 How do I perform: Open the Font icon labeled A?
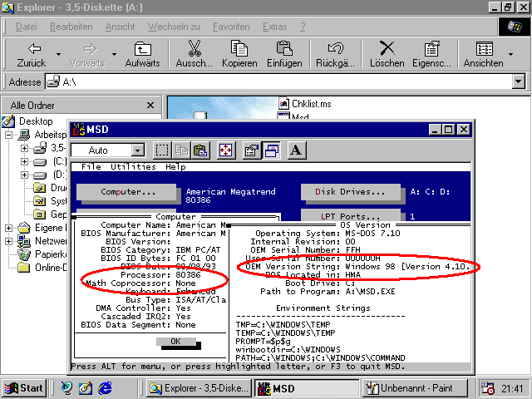[297, 150]
